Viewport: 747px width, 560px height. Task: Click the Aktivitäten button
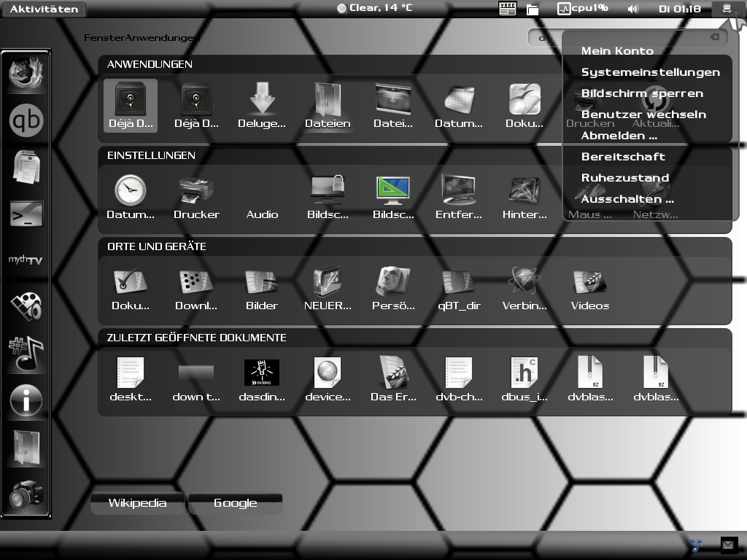[44, 9]
